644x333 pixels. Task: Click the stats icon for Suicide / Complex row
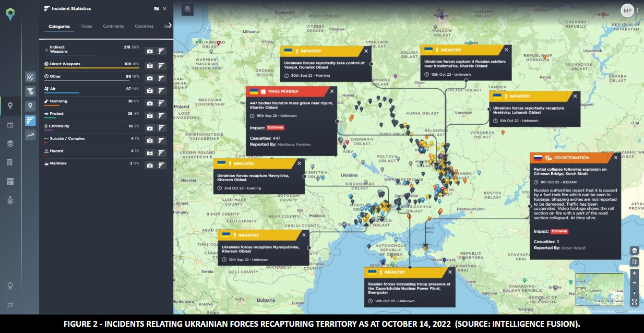pos(161,140)
